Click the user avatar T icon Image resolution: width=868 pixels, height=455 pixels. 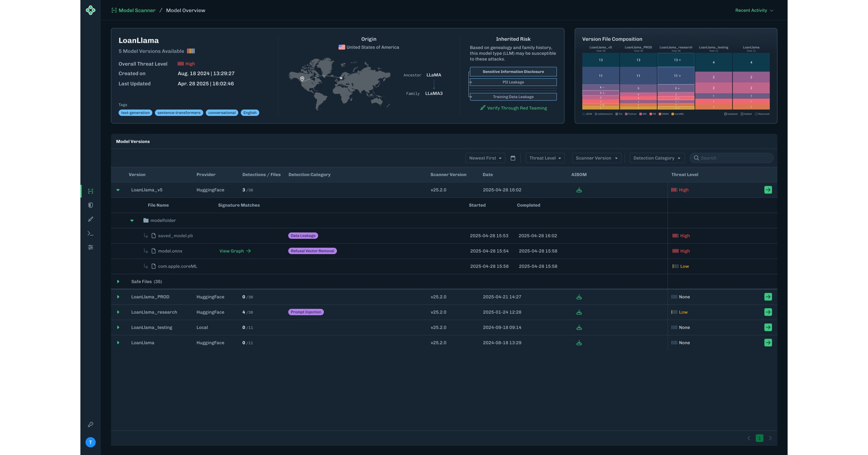click(90, 442)
